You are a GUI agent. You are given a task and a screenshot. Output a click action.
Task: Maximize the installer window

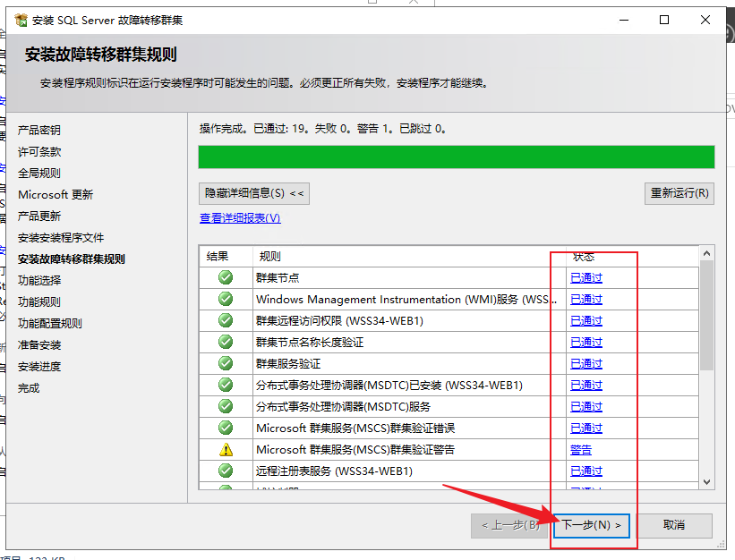point(664,20)
